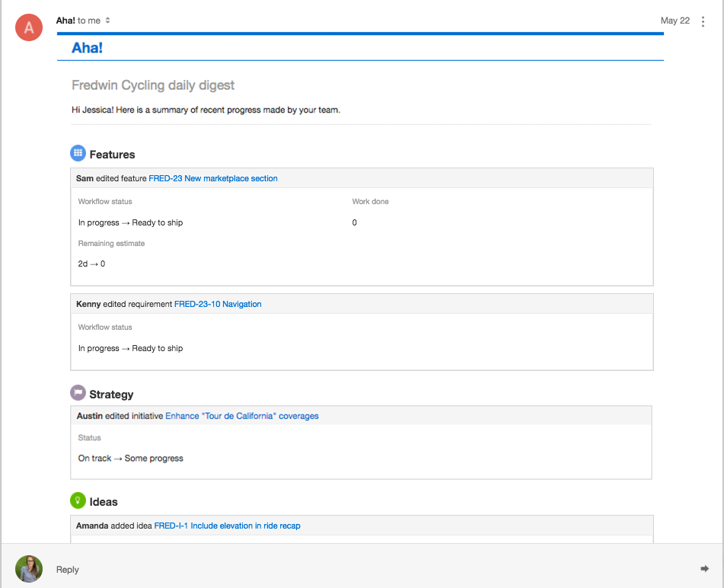Click the Aha! logo in the email header

click(87, 47)
